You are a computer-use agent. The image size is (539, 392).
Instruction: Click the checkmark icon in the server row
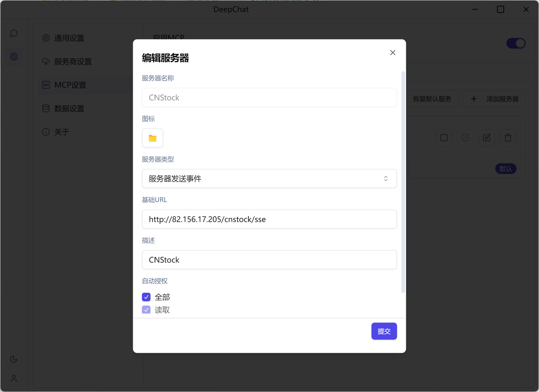pos(465,138)
